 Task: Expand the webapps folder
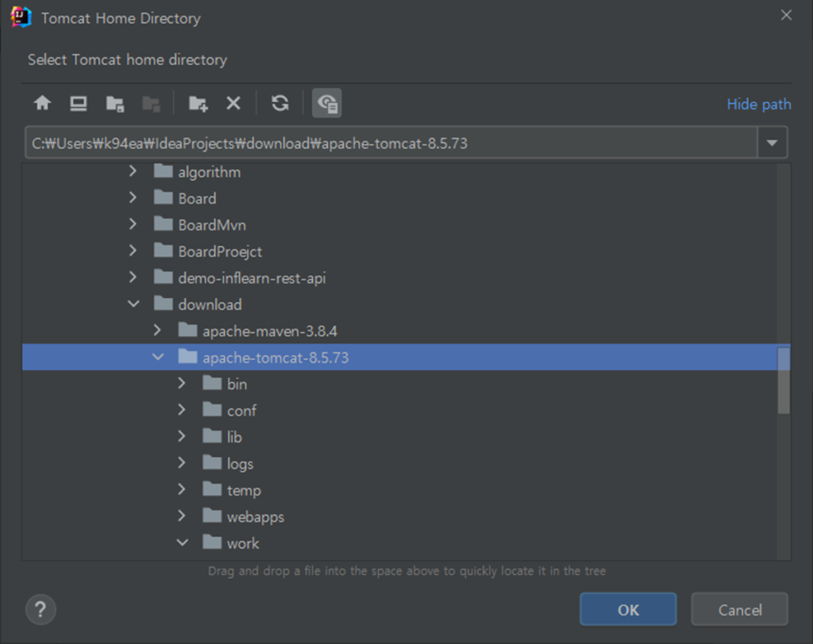pyautogui.click(x=182, y=516)
